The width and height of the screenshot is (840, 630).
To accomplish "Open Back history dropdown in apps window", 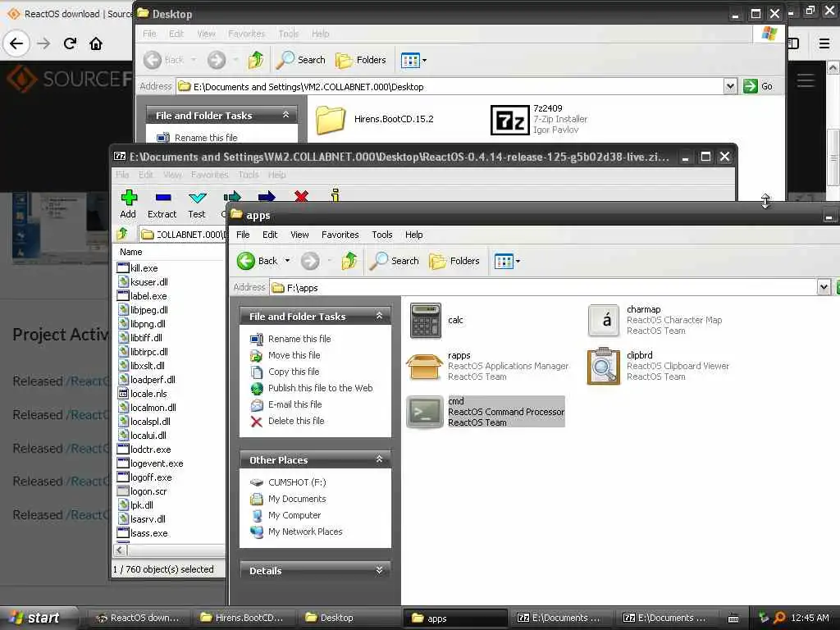I will [288, 261].
